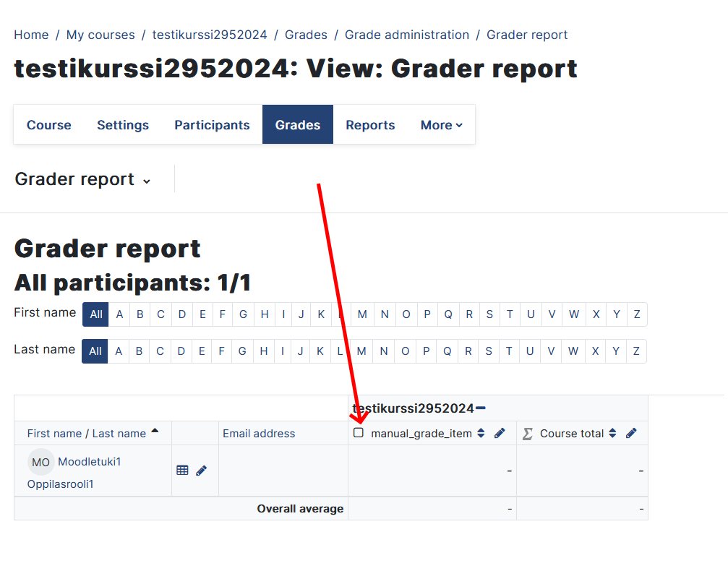Viewport: 728px width, 571px height.
Task: Switch to the Settings tab
Action: click(x=123, y=125)
